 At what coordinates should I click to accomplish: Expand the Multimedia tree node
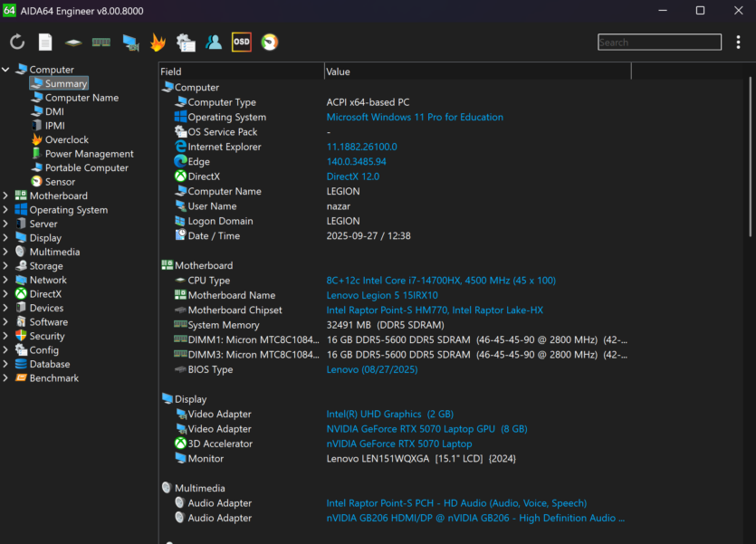pyautogui.click(x=5, y=252)
